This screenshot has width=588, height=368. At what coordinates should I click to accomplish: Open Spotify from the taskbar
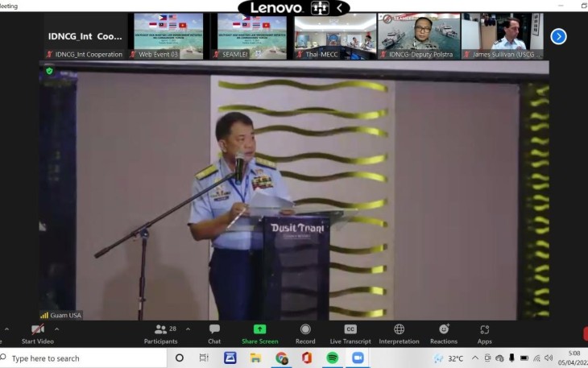coord(332,358)
